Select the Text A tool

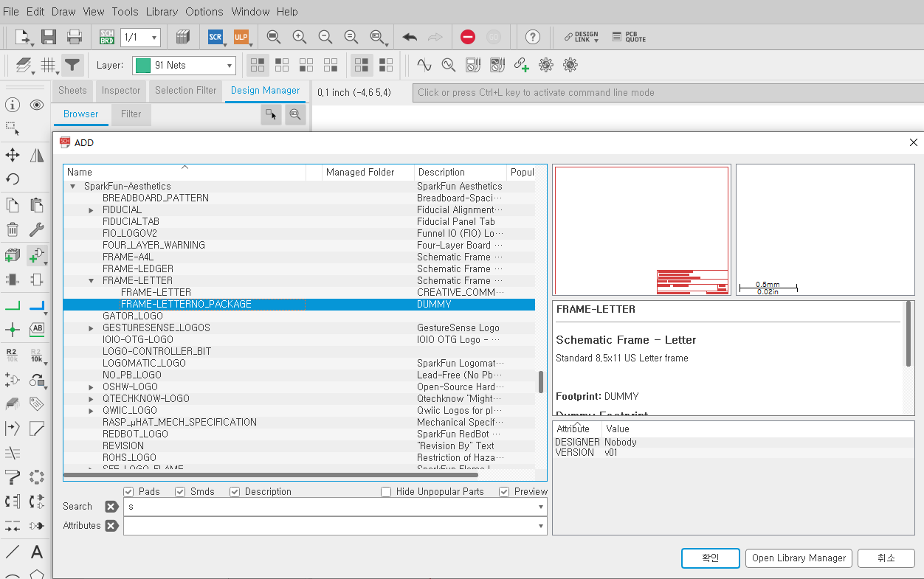coord(37,552)
